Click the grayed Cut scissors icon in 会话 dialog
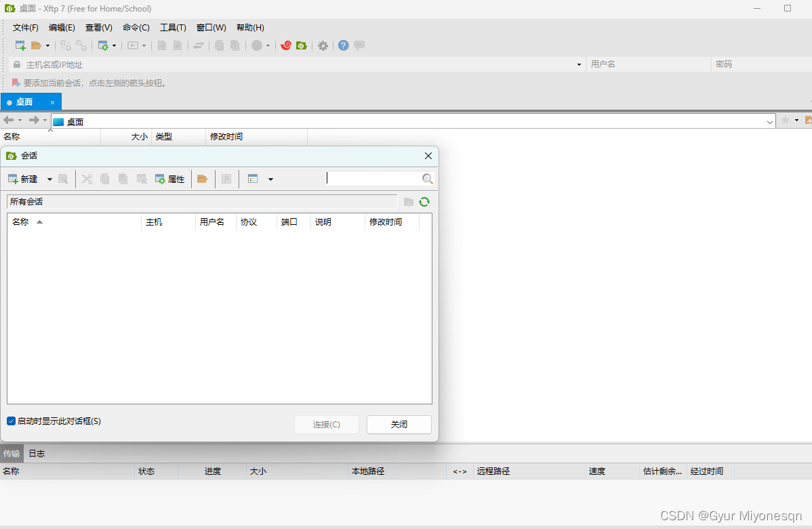Viewport: 812px width, 529px height. click(87, 179)
